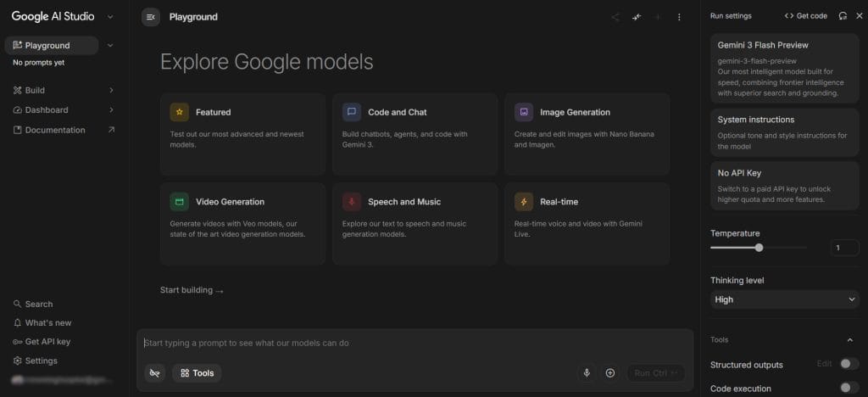This screenshot has width=868, height=397.
Task: Click the 'Run settings' panel title
Action: pos(731,16)
